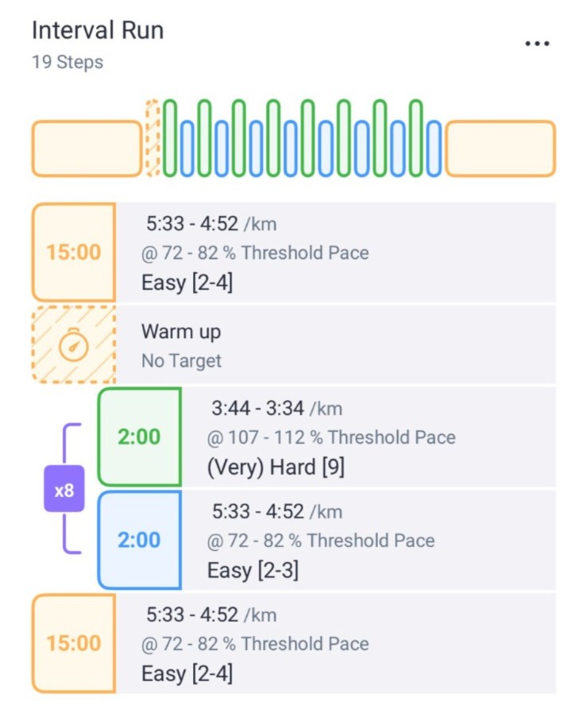Screen dimensions: 587x728
Task: Select the green 2:00 interval duration box
Action: point(139,437)
